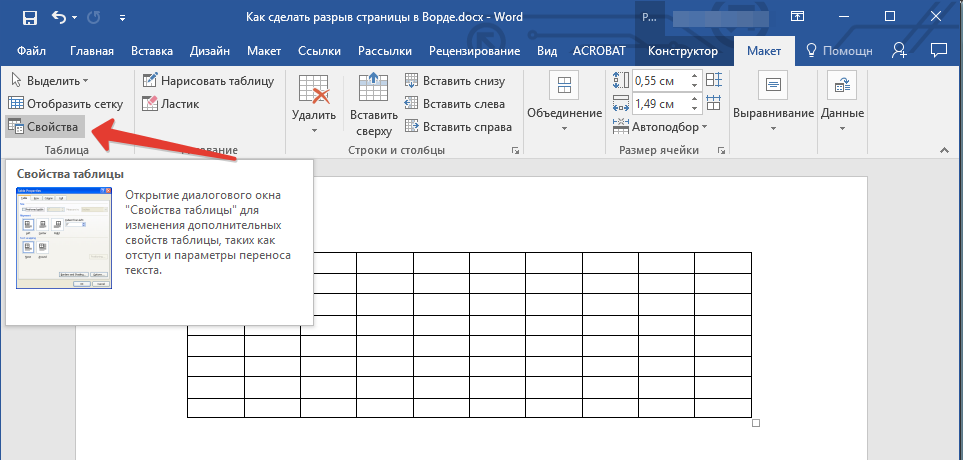Click Insert Below (Вставить снизу)

[x=455, y=81]
